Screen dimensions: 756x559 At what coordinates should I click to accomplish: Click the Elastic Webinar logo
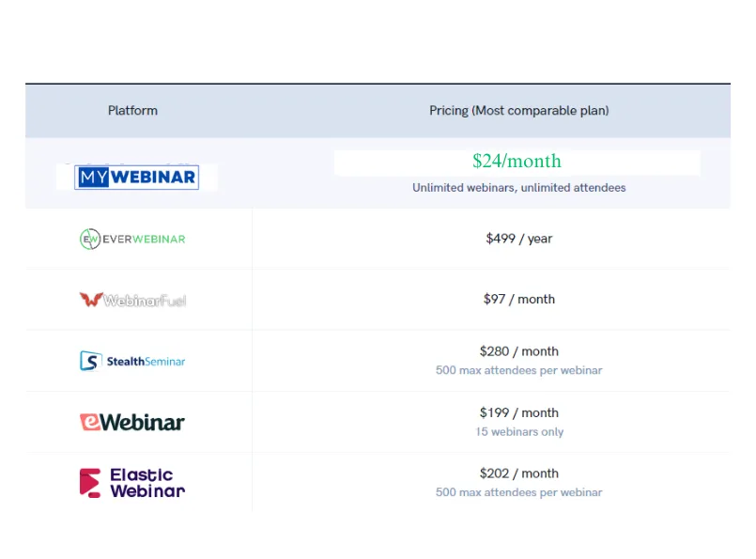(x=132, y=483)
